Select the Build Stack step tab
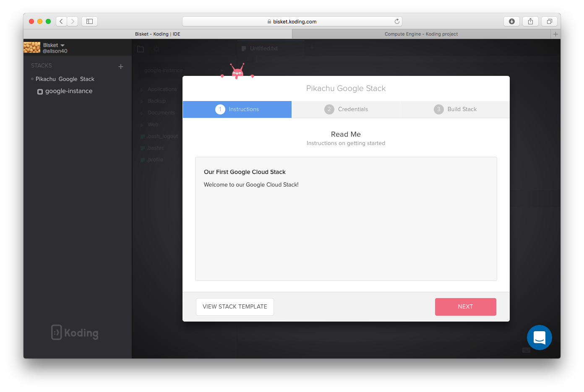The height and width of the screenshot is (392, 584). tap(455, 109)
